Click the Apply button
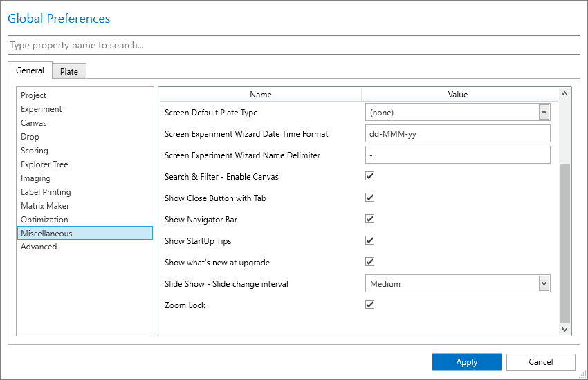Image resolution: width=588 pixels, height=380 pixels. coord(466,362)
